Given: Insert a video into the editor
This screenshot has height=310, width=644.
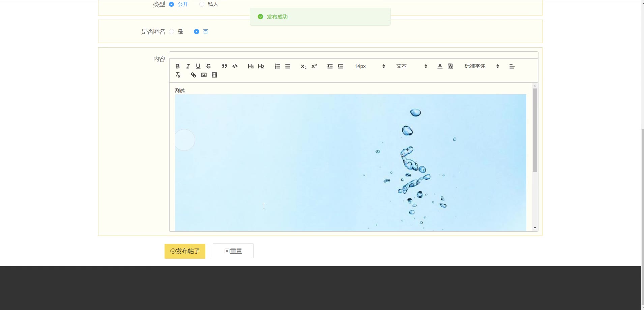Looking at the screenshot, I should click(x=214, y=75).
